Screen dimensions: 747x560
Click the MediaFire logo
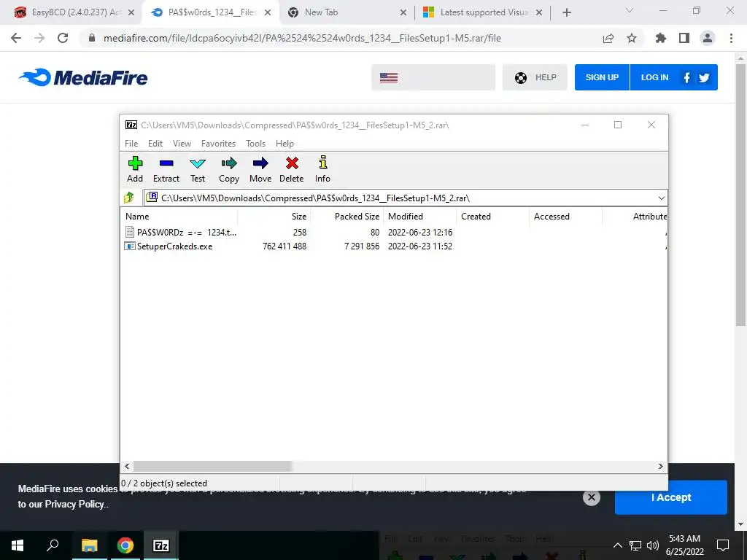[x=83, y=77]
